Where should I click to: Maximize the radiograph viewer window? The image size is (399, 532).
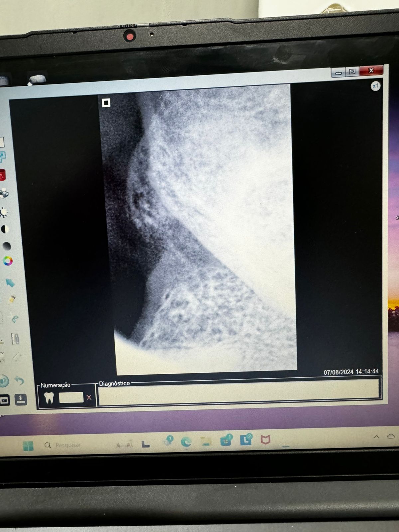[352, 71]
